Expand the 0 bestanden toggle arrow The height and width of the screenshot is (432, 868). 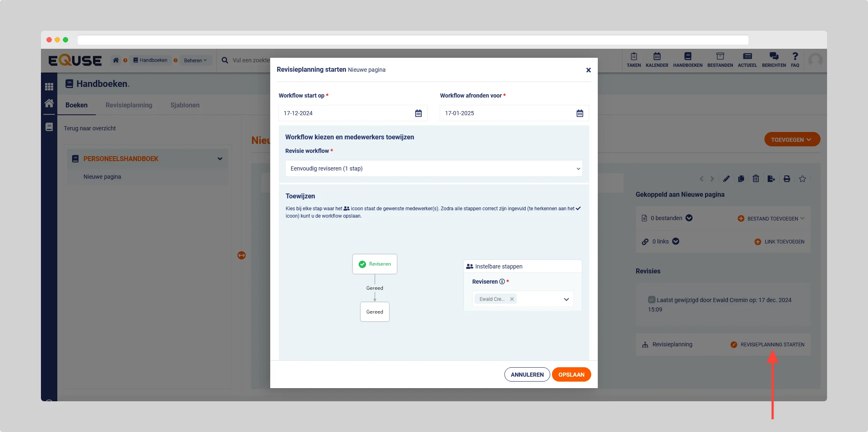689,218
